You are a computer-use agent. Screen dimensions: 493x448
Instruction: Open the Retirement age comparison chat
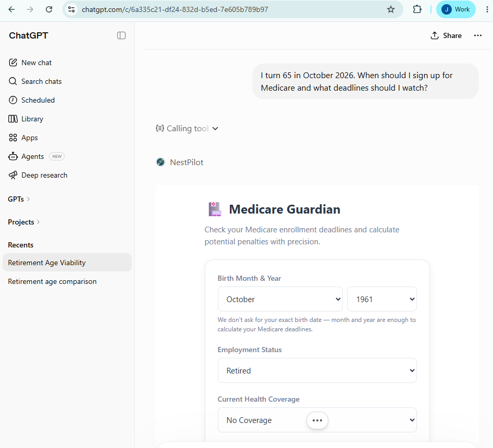click(67, 281)
